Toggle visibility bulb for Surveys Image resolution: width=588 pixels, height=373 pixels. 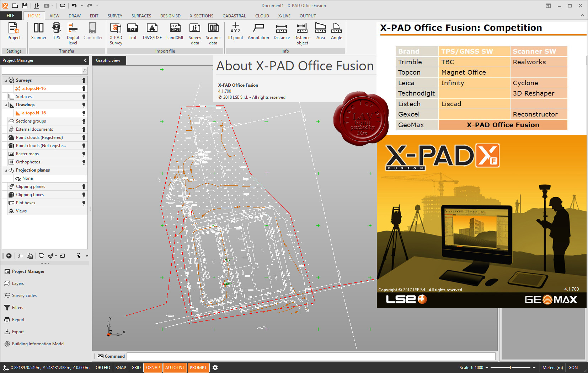coord(84,80)
